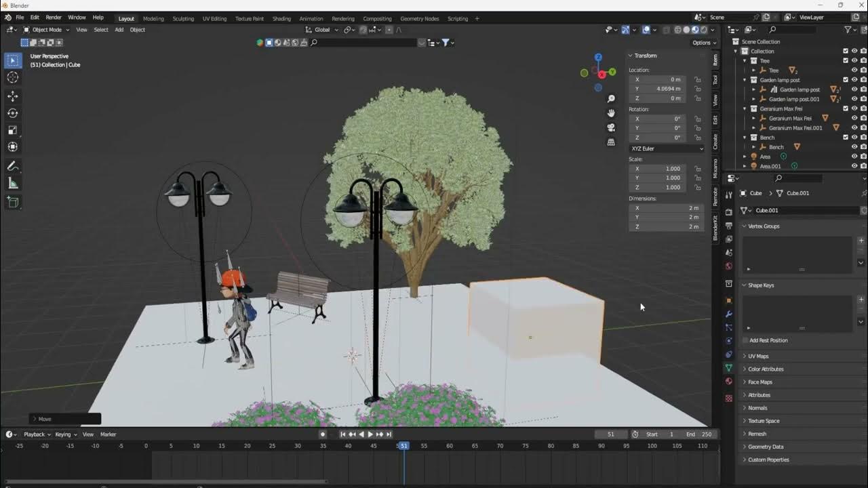This screenshot has width=868, height=488.
Task: Collapse the Vertex Groups panel
Action: [763, 226]
